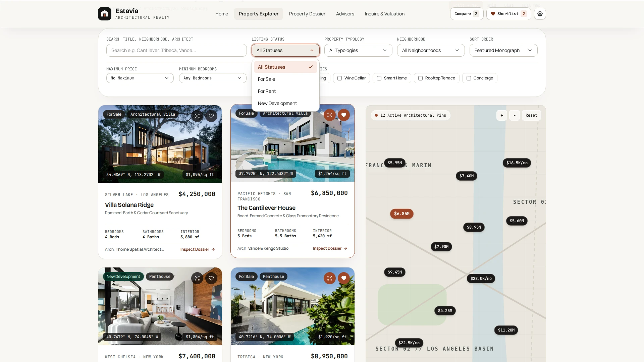Open Inspect Dossier for Villa Solana Ridge
This screenshot has width=644, height=362.
(x=198, y=249)
